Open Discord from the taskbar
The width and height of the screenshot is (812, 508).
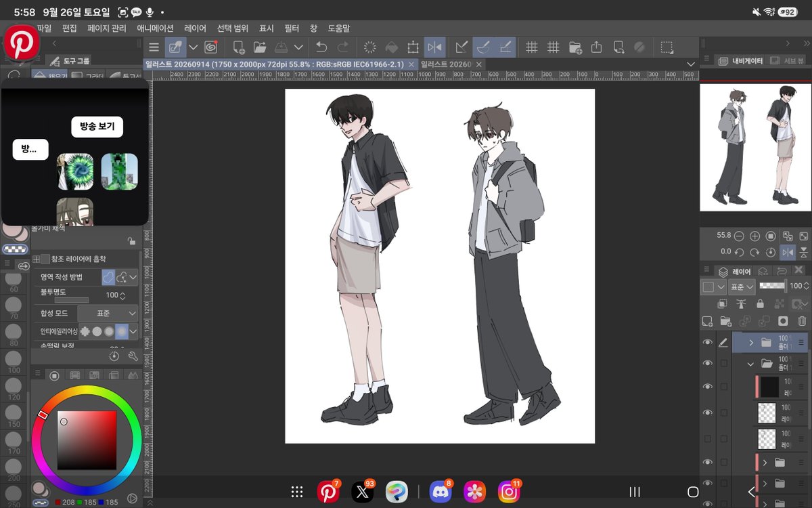click(441, 492)
